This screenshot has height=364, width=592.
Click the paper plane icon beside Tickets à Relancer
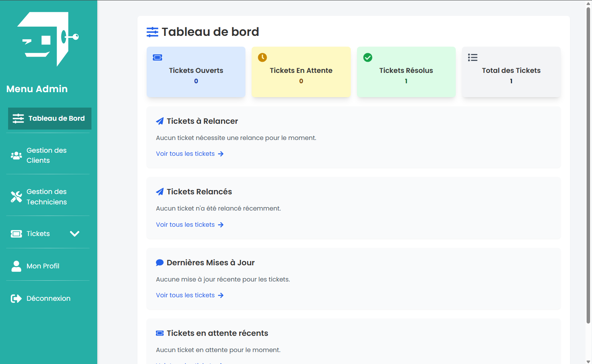click(159, 121)
